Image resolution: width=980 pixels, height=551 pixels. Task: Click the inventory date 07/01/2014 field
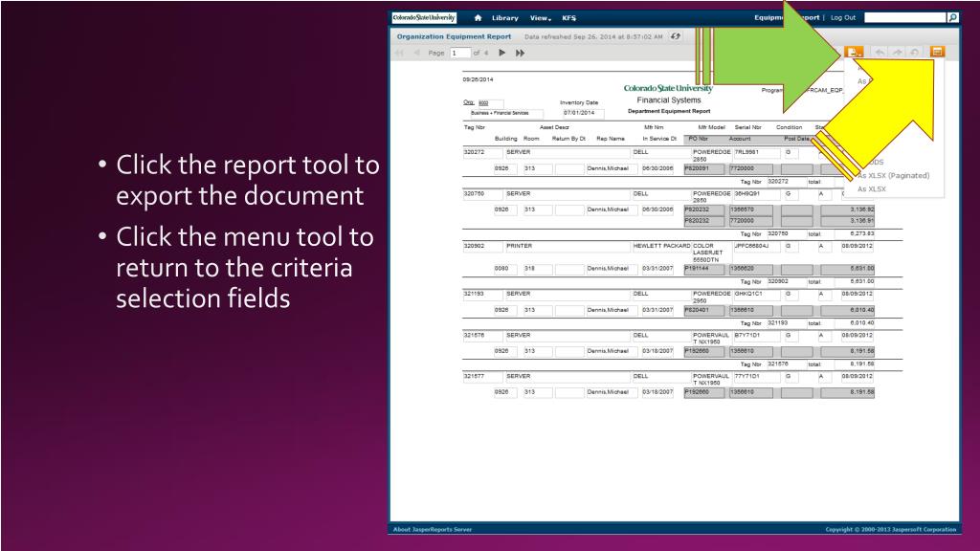[x=583, y=113]
